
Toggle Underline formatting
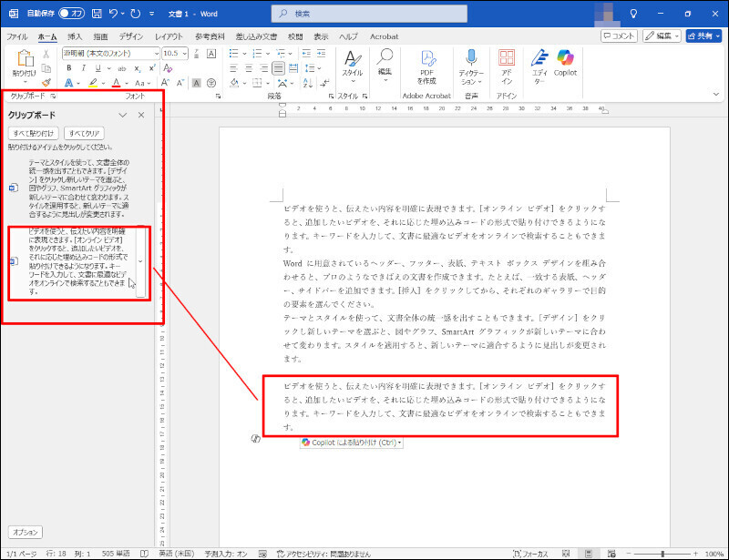click(98, 68)
